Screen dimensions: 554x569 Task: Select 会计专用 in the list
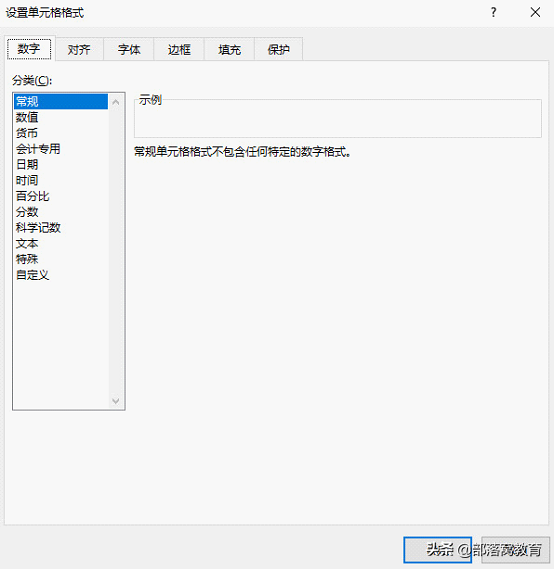click(61, 149)
